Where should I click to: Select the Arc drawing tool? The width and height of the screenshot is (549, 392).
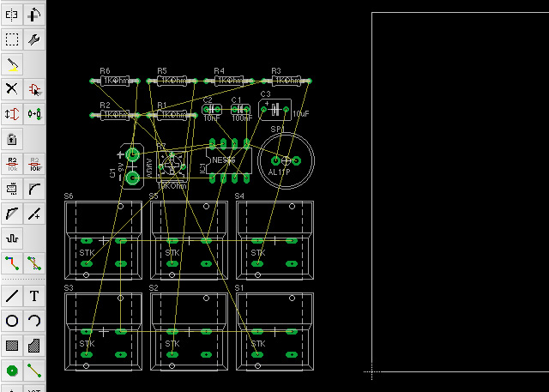click(x=34, y=321)
